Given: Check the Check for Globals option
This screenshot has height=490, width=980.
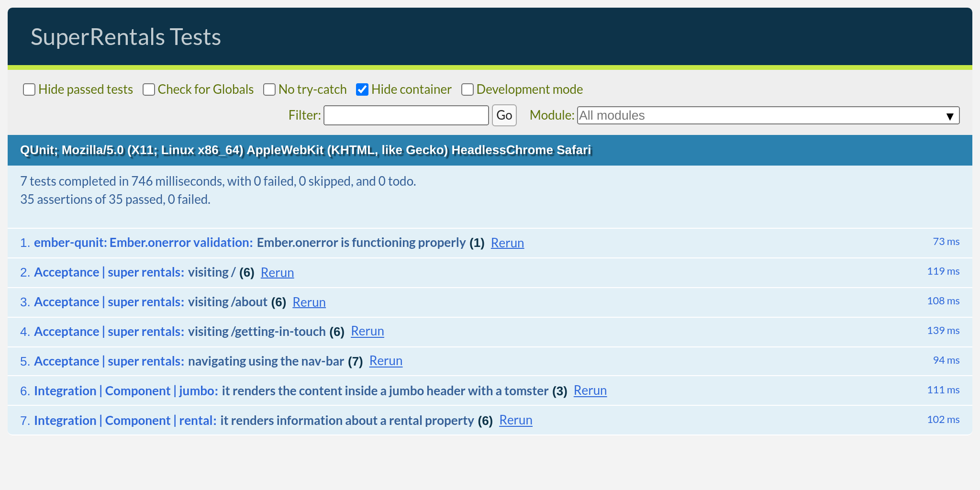Looking at the screenshot, I should (149, 89).
